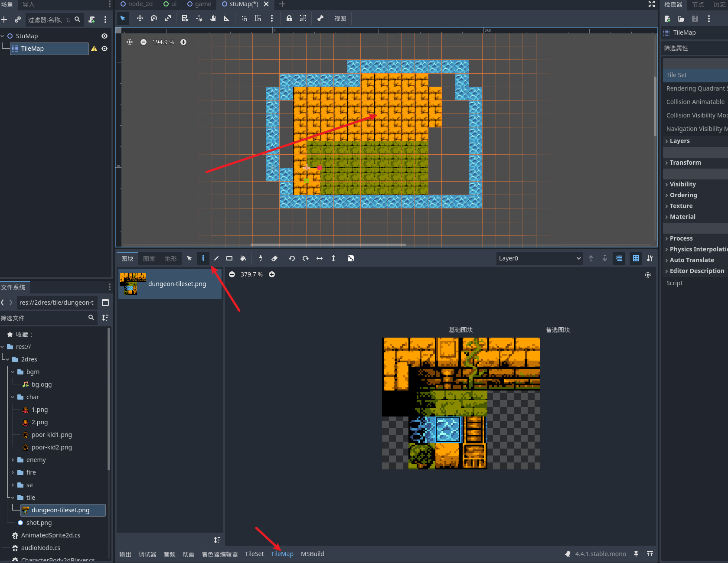Screen dimensions: 728x563
Task: Reset viewport zoom 194.9 %
Action: coord(163,42)
